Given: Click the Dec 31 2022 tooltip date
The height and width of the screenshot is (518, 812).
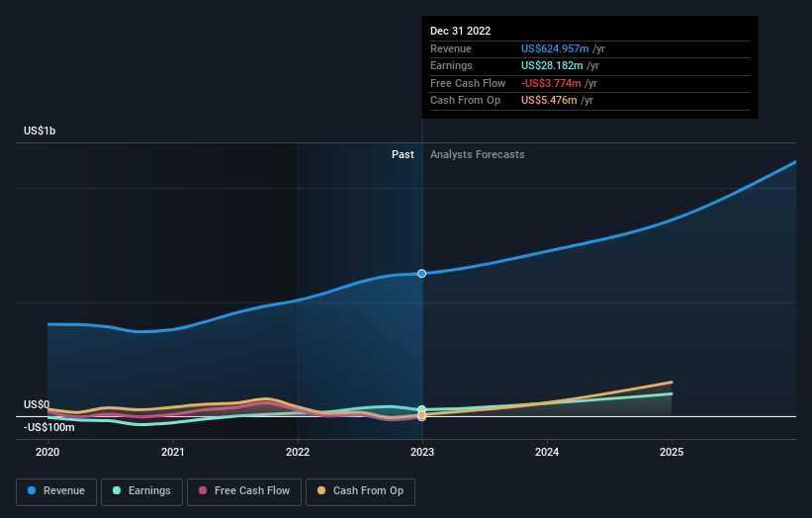Looking at the screenshot, I should (460, 31).
